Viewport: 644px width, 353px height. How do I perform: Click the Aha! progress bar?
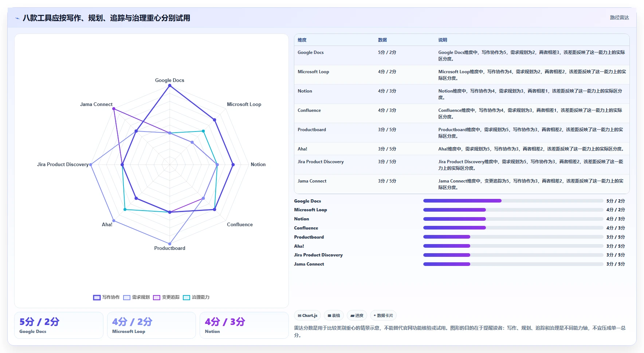coord(513,246)
